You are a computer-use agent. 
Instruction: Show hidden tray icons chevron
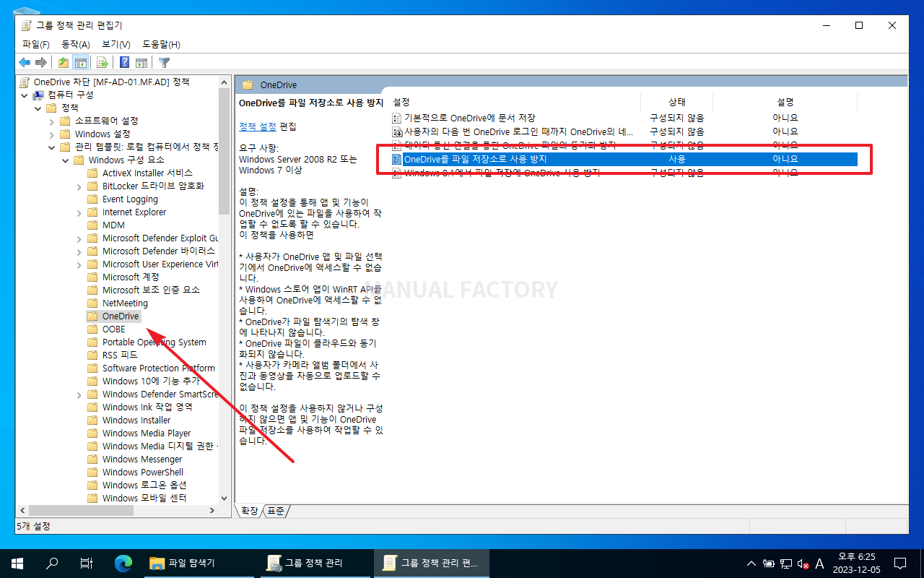tap(751, 564)
